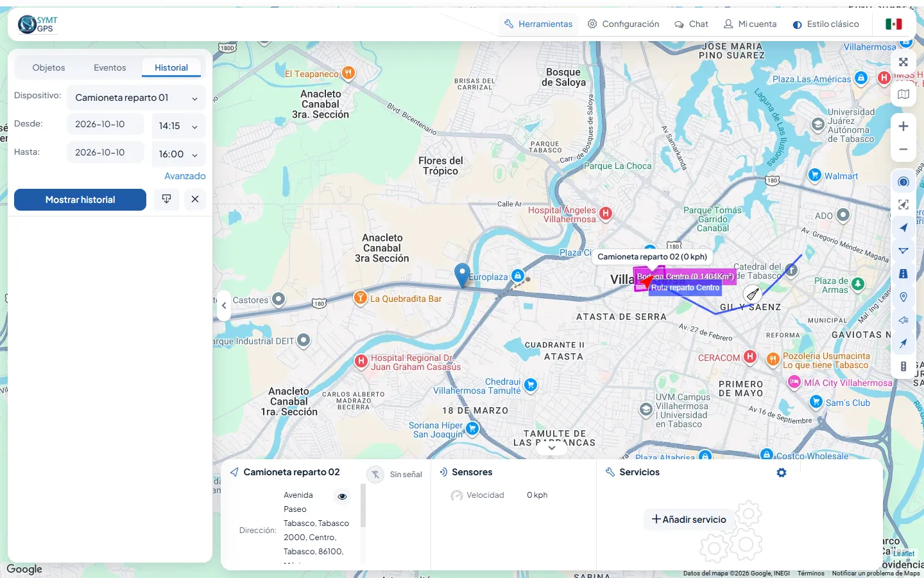The image size is (924, 578).
Task: Click the blue location pin near Europlaza
Action: click(462, 275)
